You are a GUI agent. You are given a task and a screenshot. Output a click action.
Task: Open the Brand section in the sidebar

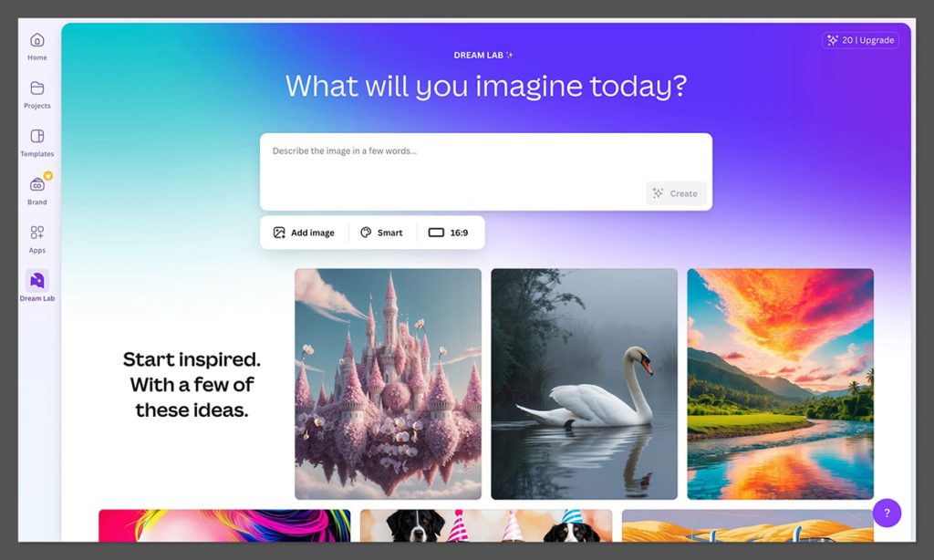click(36, 189)
